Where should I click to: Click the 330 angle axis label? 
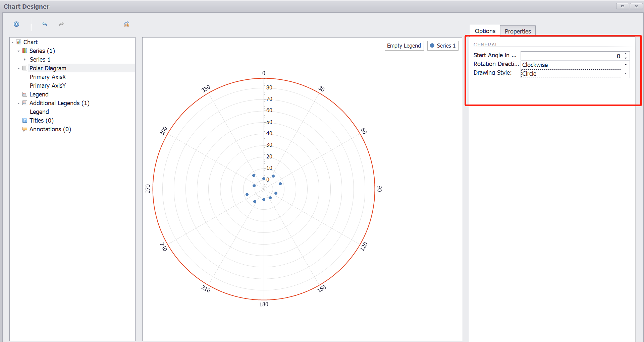click(206, 89)
